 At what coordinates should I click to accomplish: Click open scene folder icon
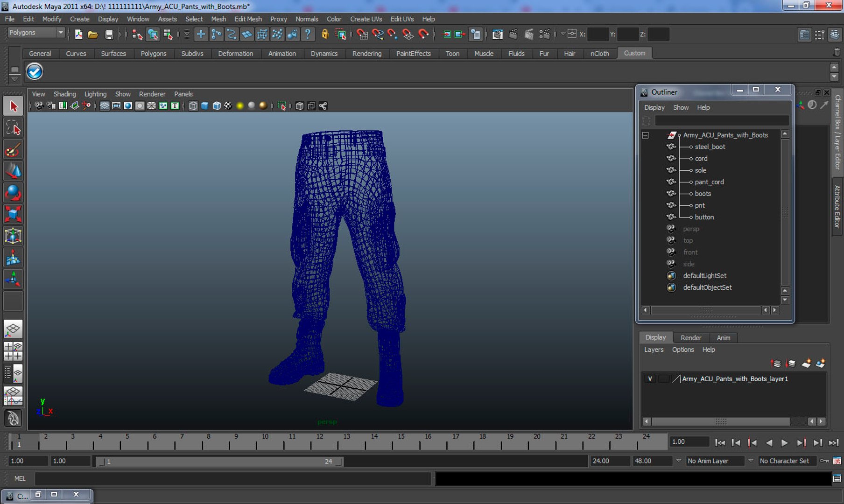[93, 34]
